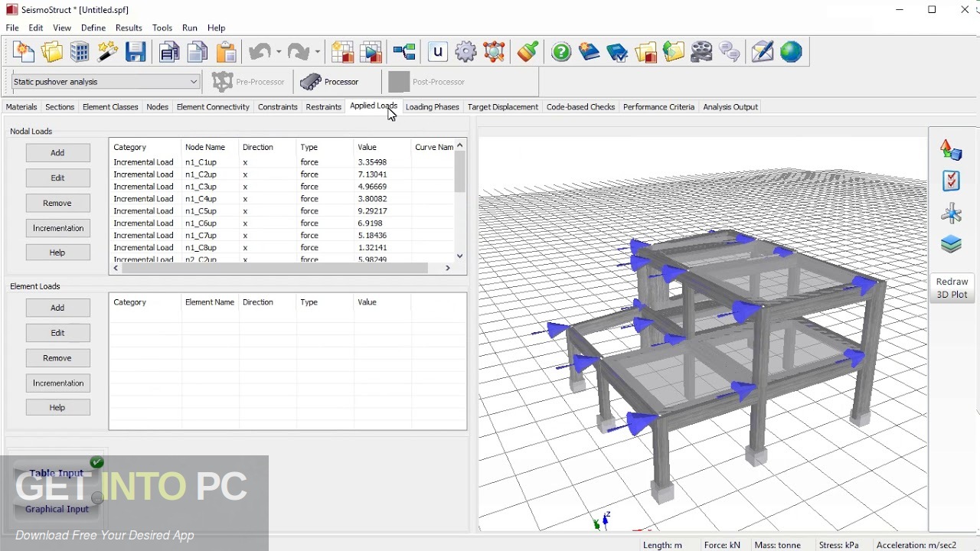Click the paste clipboard icon
This screenshot has height=551, width=980.
pyautogui.click(x=226, y=52)
